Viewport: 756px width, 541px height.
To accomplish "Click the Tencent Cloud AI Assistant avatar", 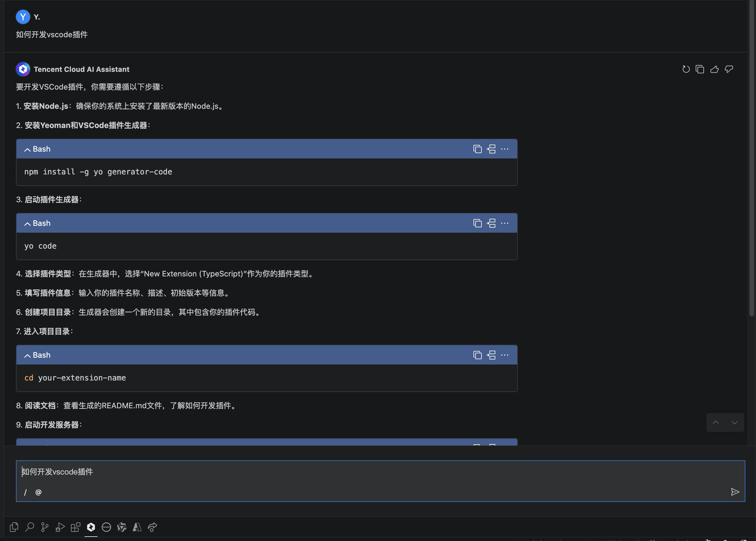I will point(23,69).
